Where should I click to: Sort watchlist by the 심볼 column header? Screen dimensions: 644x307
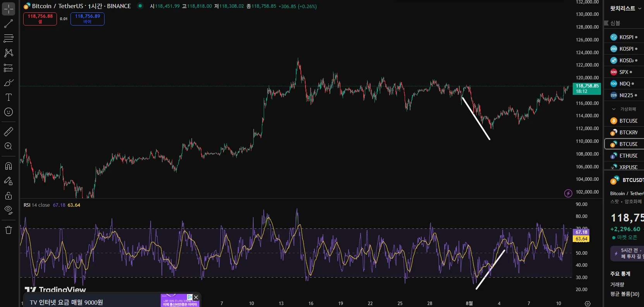(x=615, y=23)
